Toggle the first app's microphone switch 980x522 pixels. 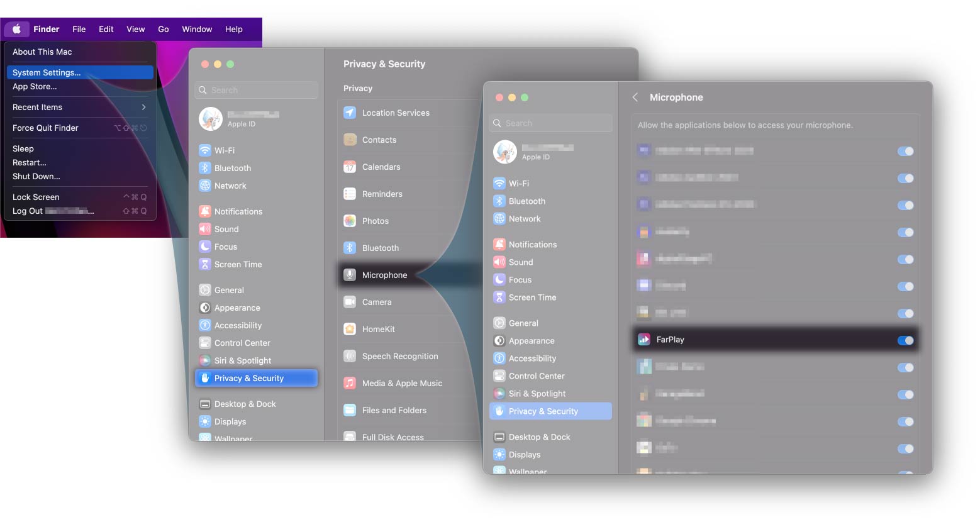click(905, 151)
